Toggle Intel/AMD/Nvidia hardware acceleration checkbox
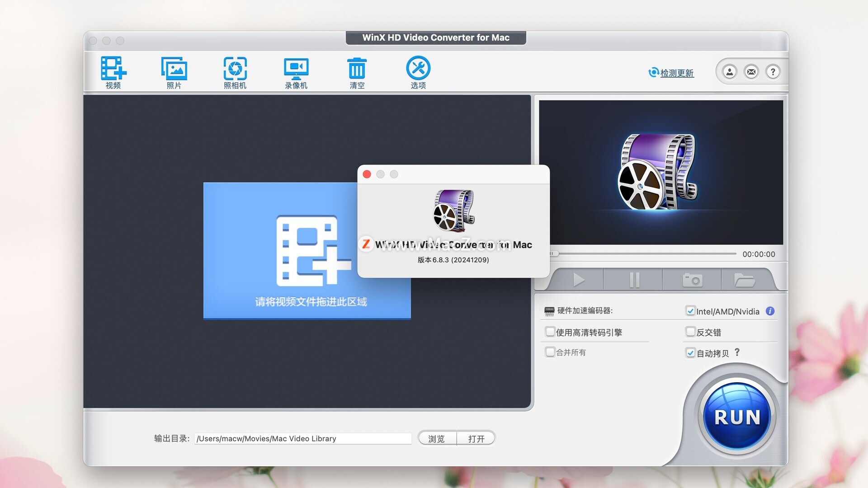This screenshot has width=868, height=488. (690, 311)
